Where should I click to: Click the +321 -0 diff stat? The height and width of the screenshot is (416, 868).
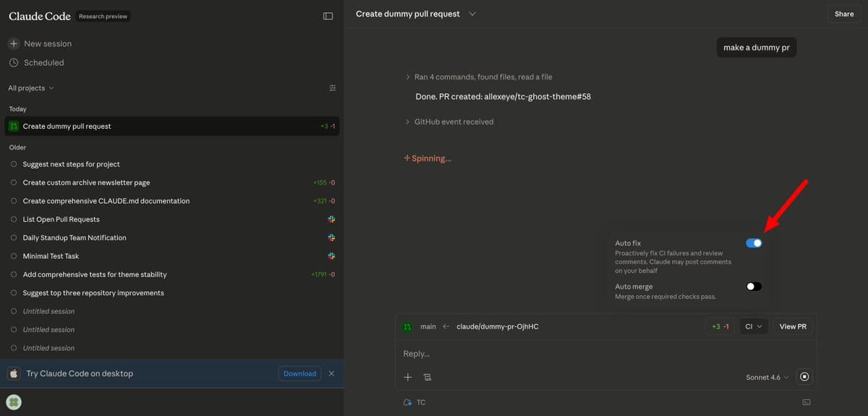(x=324, y=201)
